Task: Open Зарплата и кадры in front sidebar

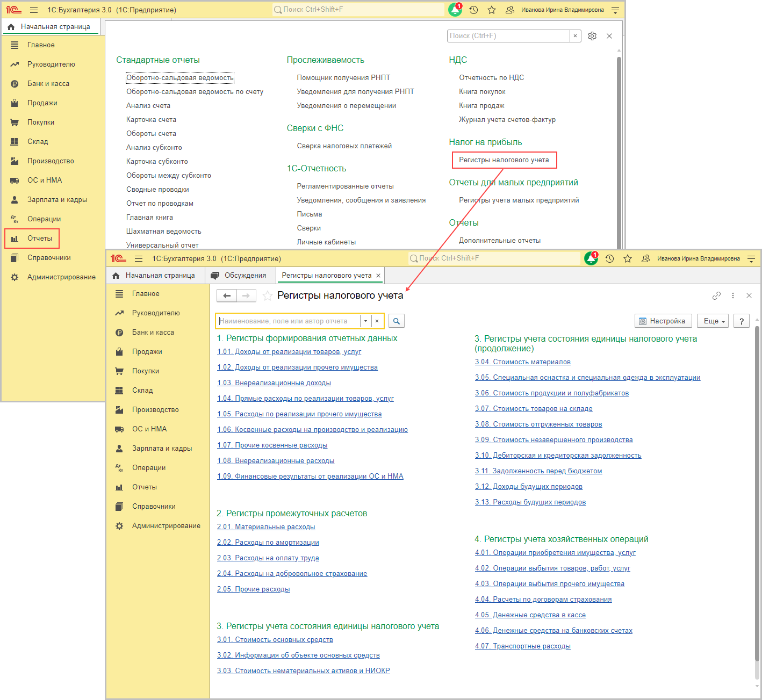Action: (x=162, y=448)
